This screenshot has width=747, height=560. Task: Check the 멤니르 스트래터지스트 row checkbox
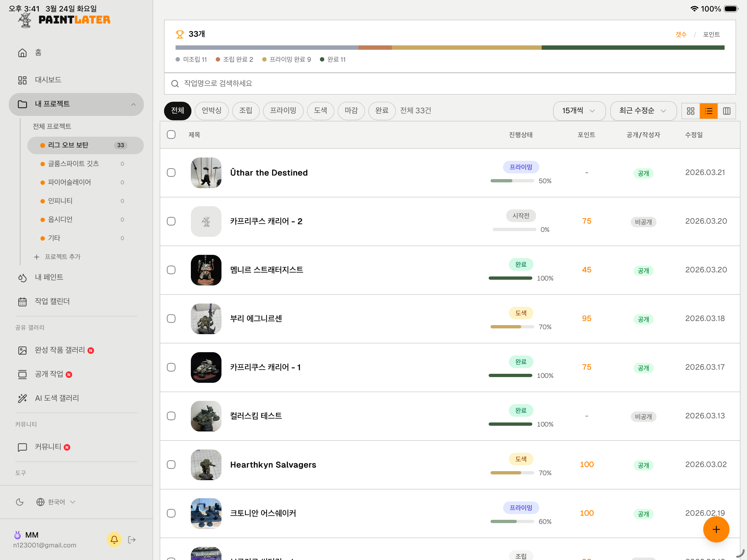pyautogui.click(x=171, y=270)
